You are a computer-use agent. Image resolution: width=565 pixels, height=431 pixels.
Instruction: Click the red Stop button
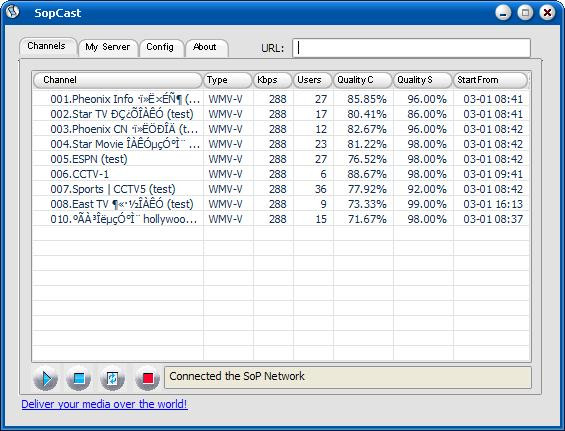(147, 378)
